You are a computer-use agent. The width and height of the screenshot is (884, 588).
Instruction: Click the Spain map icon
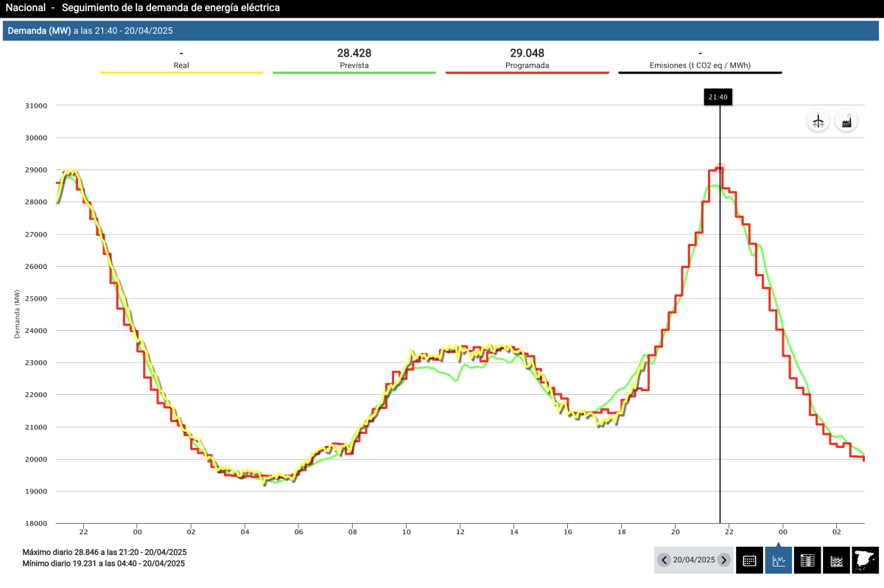click(866, 560)
